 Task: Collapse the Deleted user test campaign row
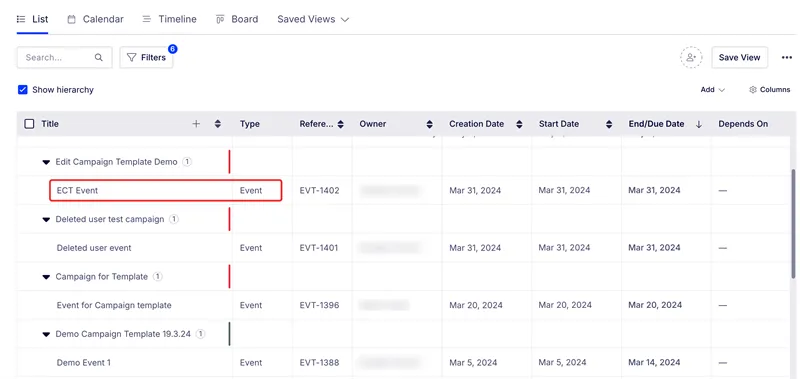(x=46, y=220)
